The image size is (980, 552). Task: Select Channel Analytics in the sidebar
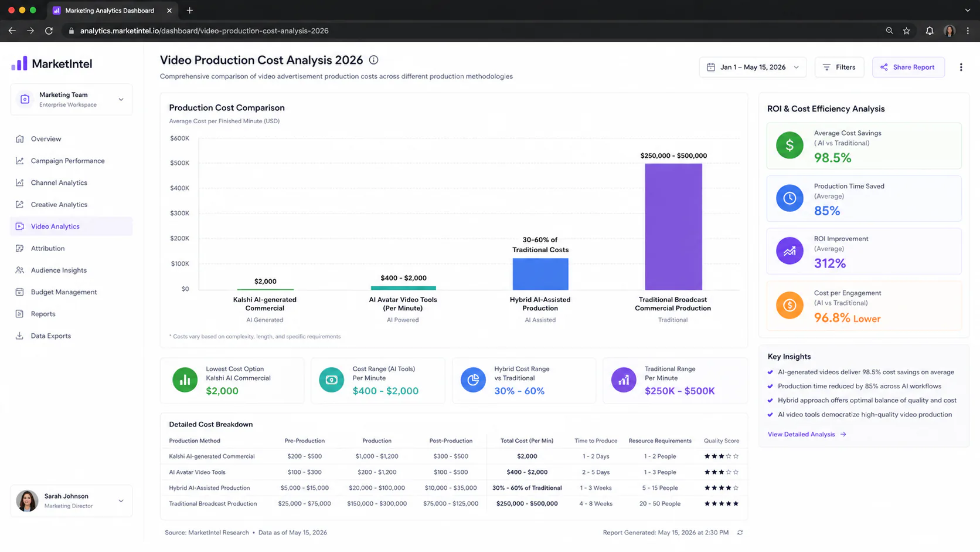click(x=72, y=183)
